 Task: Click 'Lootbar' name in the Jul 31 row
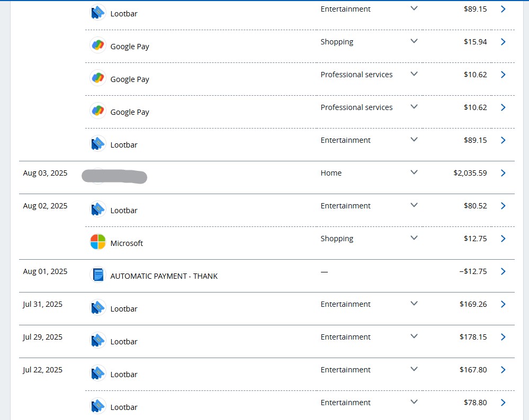click(124, 309)
